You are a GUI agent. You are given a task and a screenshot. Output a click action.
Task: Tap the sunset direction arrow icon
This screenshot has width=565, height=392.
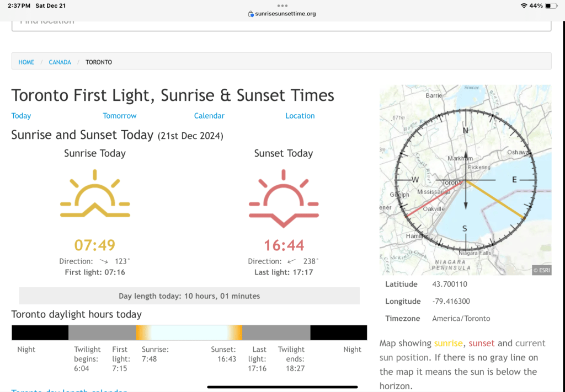[x=292, y=261]
